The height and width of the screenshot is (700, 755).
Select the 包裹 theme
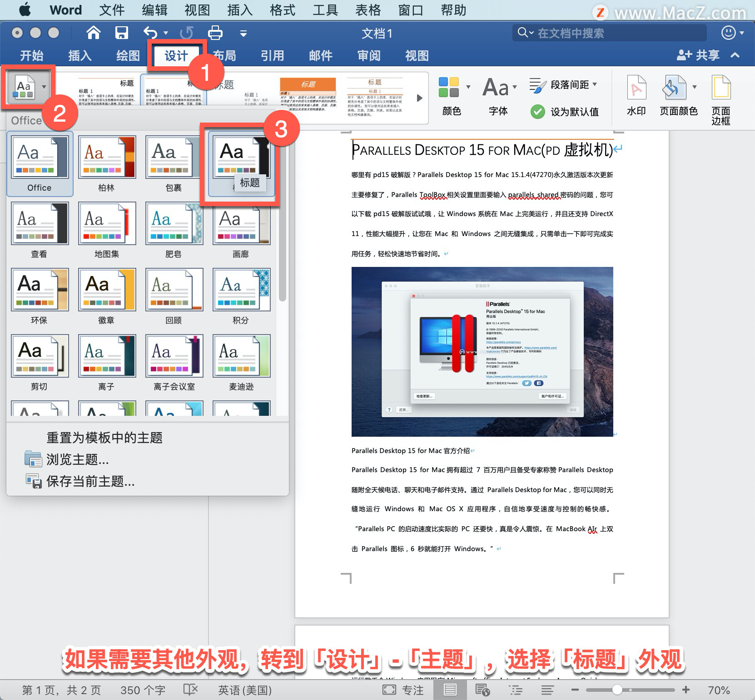click(174, 164)
